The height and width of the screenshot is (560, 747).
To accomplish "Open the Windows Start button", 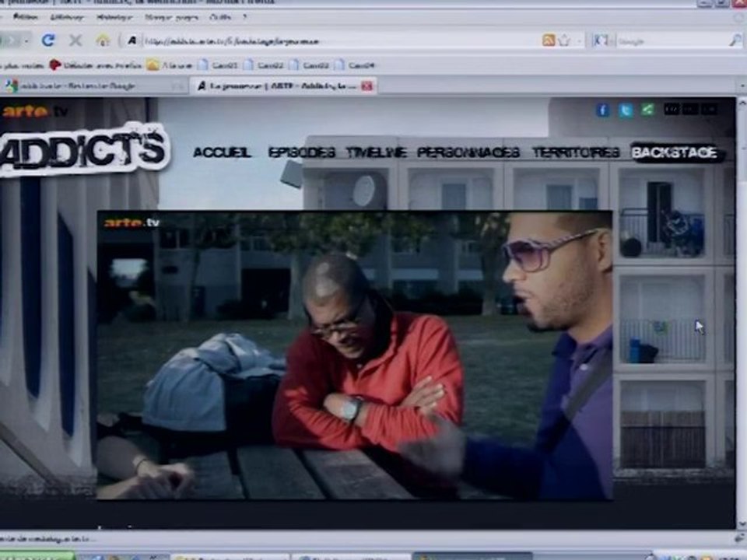I will (x=36, y=555).
